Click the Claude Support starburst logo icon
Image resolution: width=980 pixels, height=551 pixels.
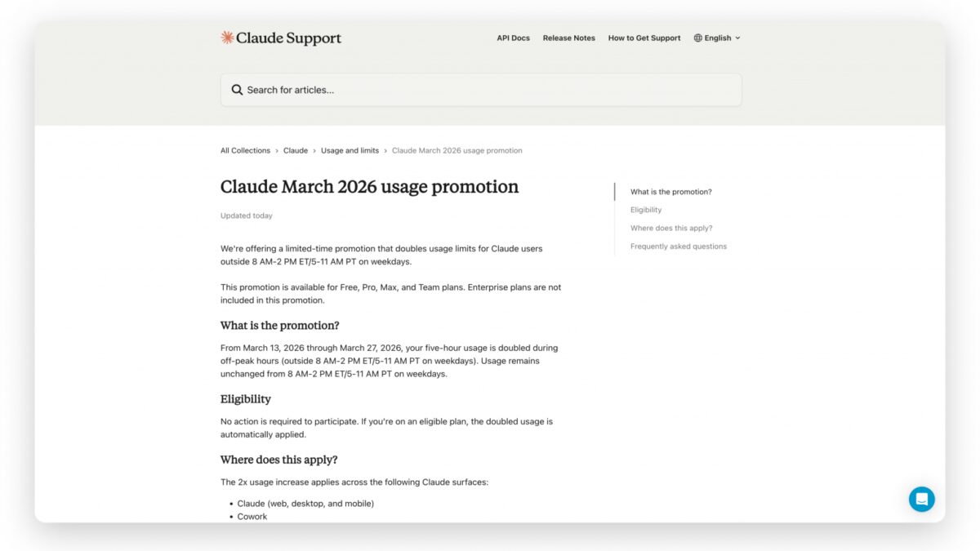pyautogui.click(x=226, y=37)
